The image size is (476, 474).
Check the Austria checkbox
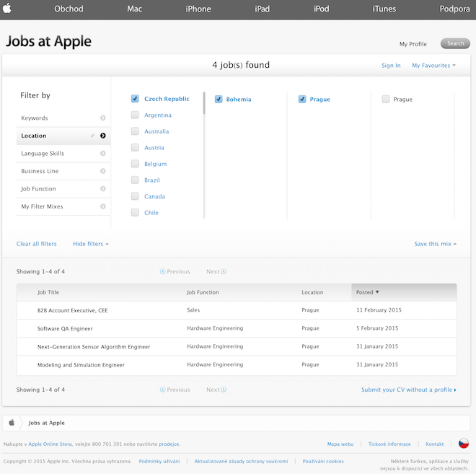(x=135, y=148)
